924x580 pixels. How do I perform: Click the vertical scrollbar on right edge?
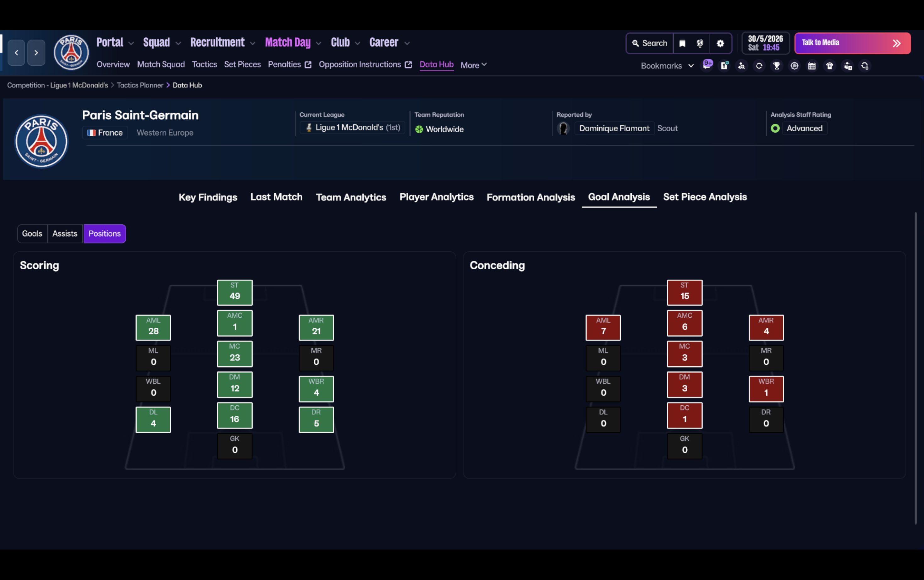(x=915, y=368)
